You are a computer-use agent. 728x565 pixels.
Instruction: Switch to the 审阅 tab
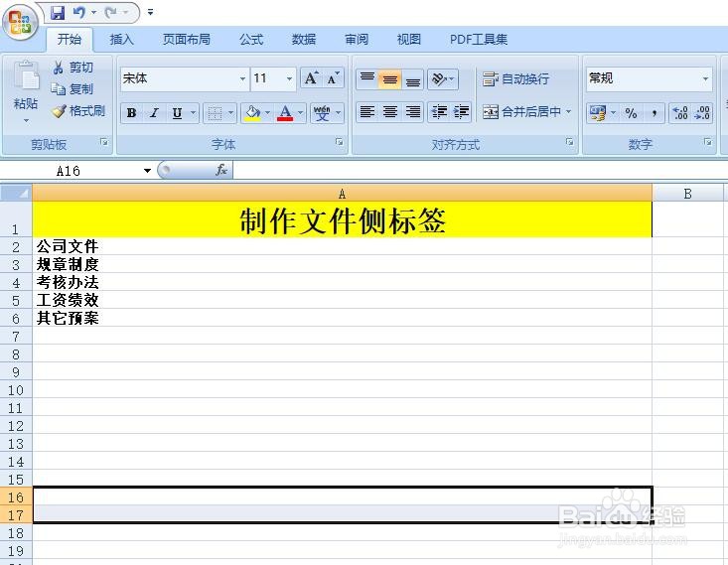(x=357, y=40)
